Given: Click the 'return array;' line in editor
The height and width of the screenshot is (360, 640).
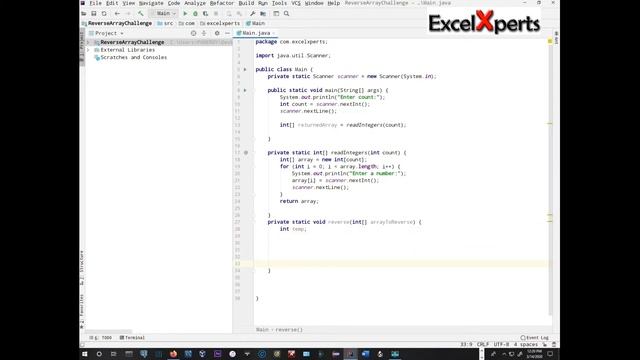Looking at the screenshot, I should point(299,201).
